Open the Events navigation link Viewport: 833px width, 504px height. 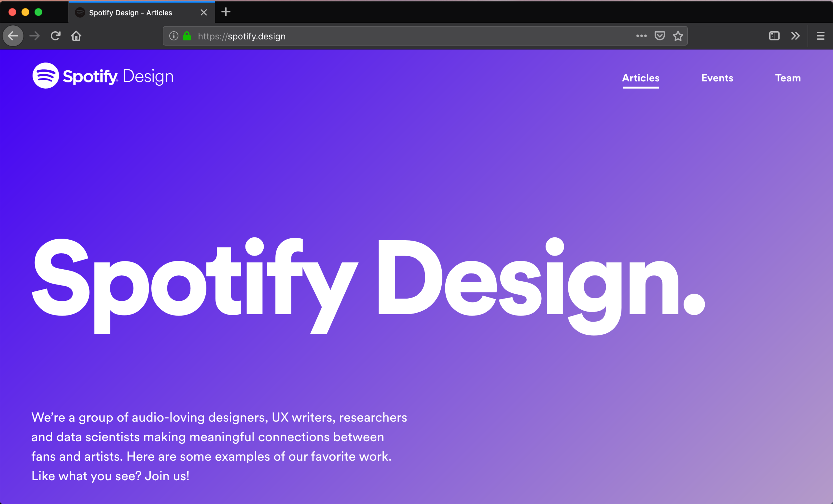[717, 78]
